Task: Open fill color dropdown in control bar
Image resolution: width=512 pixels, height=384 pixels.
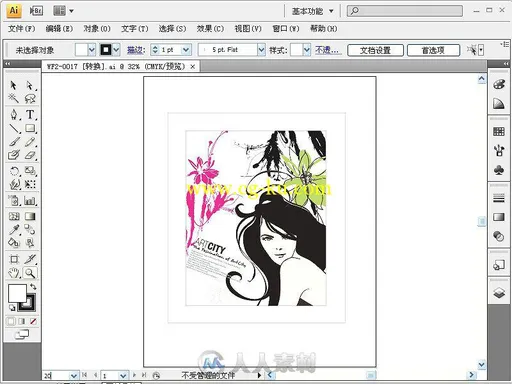Action: 91,50
